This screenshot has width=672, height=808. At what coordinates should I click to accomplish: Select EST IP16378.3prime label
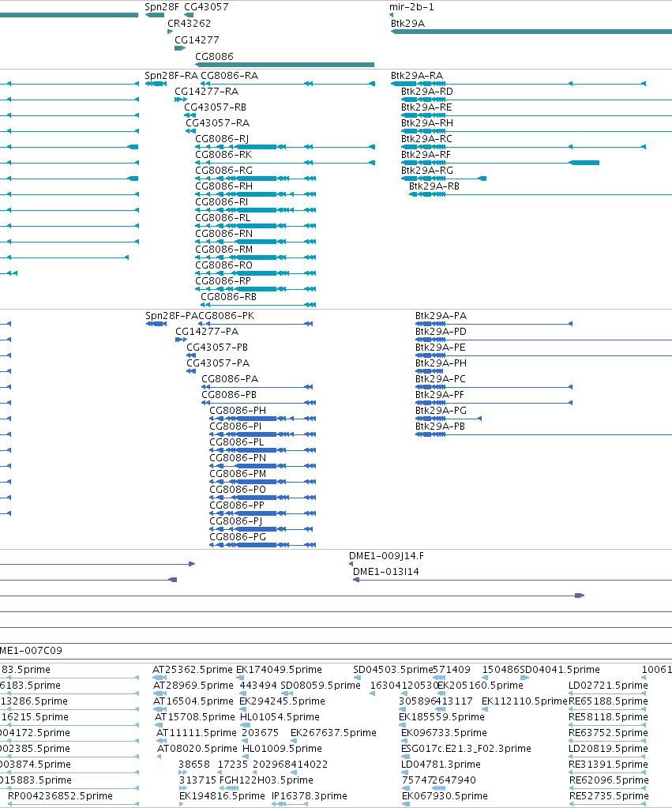click(310, 795)
